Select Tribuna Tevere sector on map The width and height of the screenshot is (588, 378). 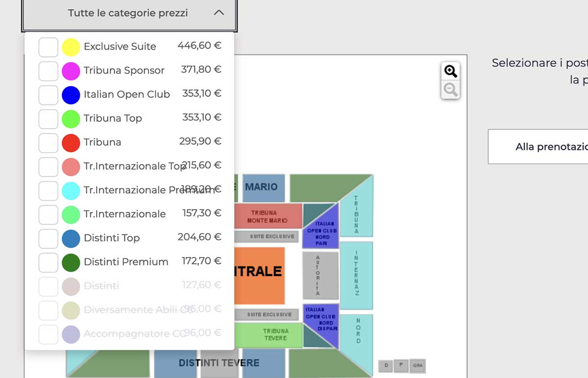275,334
